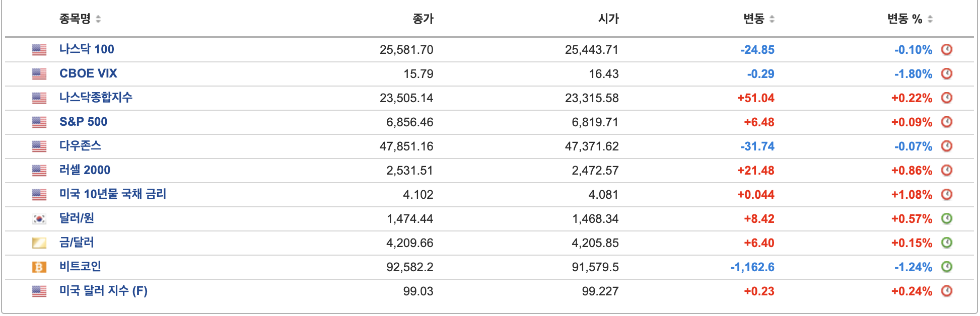This screenshot has width=980, height=316.
Task: Click the South Korea flag icon
Action: click(39, 219)
